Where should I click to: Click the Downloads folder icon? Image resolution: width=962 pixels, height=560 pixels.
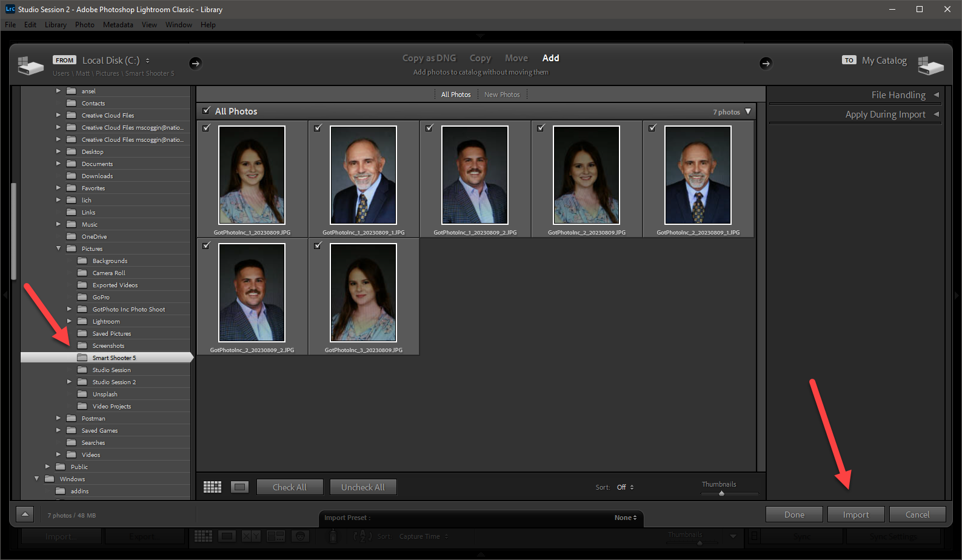point(72,176)
